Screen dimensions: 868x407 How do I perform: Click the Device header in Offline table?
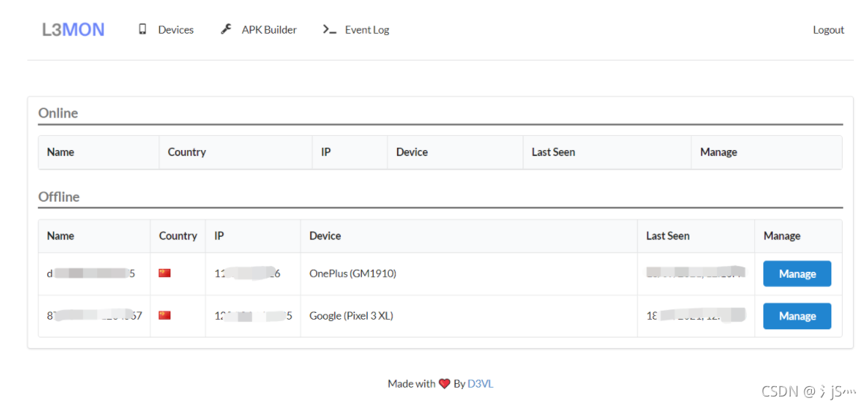(325, 235)
